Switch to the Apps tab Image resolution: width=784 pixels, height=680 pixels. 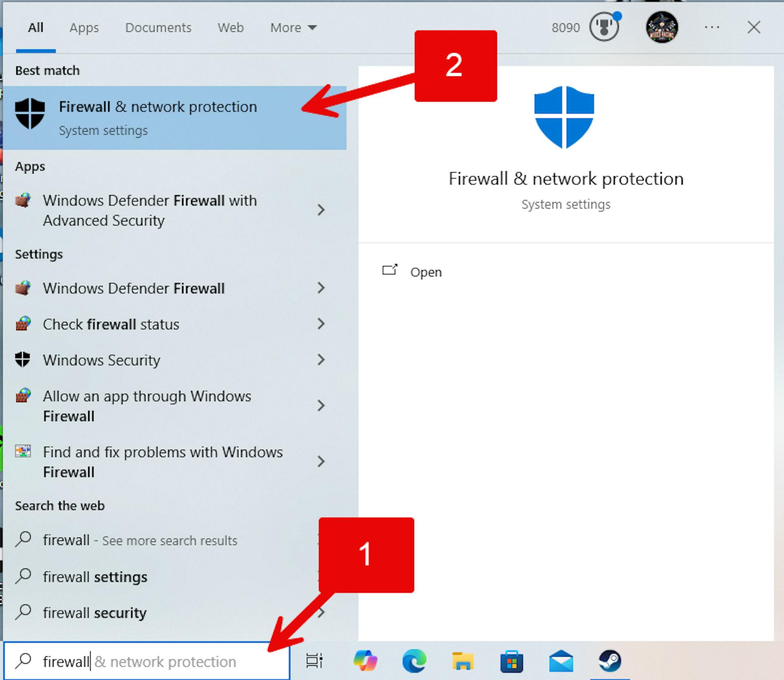point(84,28)
